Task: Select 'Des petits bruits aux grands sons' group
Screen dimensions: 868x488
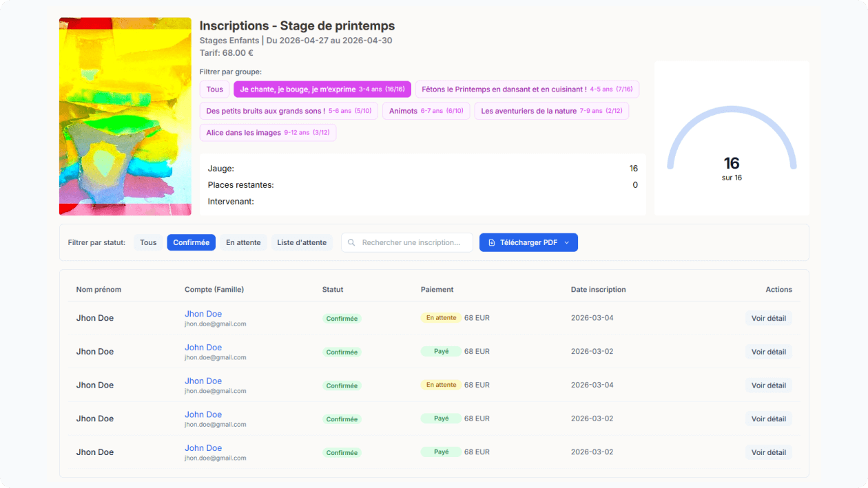Action: [x=289, y=111]
